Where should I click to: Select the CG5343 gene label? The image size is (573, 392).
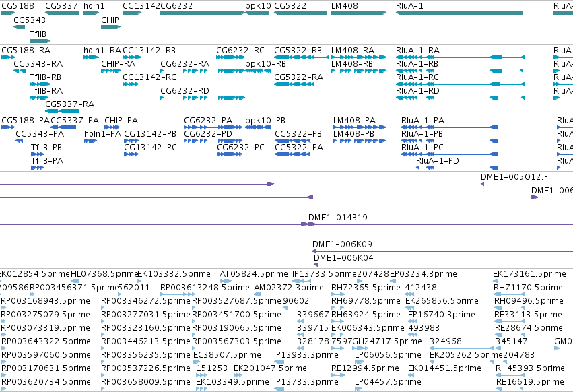tap(30, 20)
